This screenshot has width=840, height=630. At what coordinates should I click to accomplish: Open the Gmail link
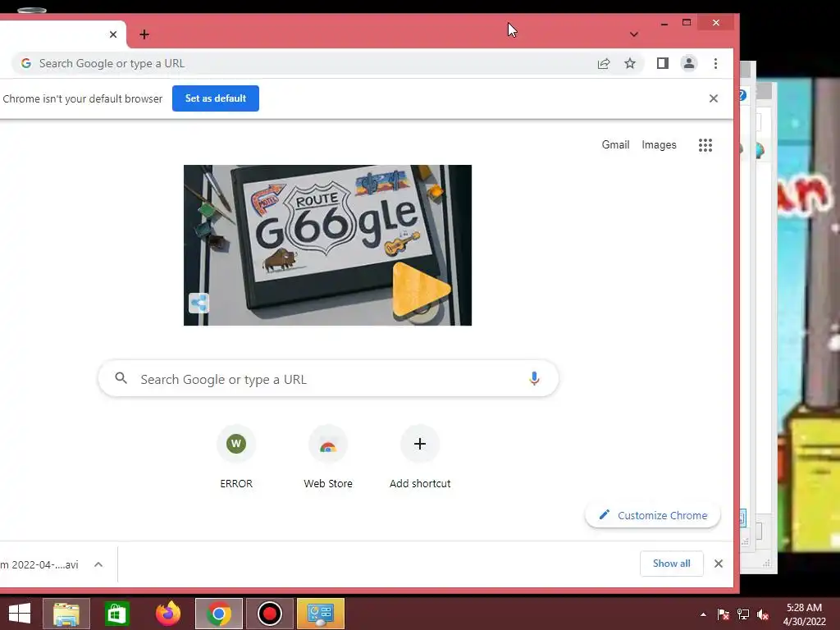tap(615, 144)
